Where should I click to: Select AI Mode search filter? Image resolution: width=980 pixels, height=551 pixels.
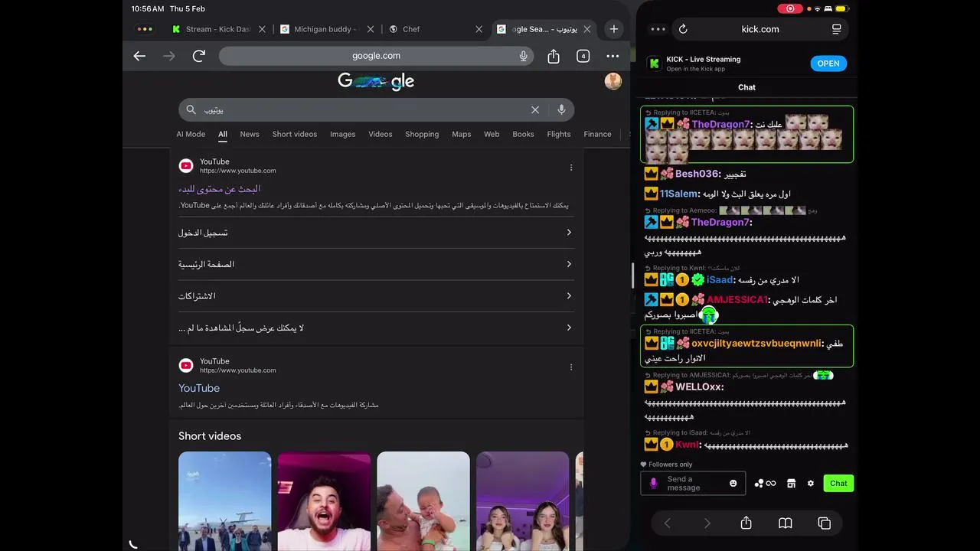[x=191, y=134]
